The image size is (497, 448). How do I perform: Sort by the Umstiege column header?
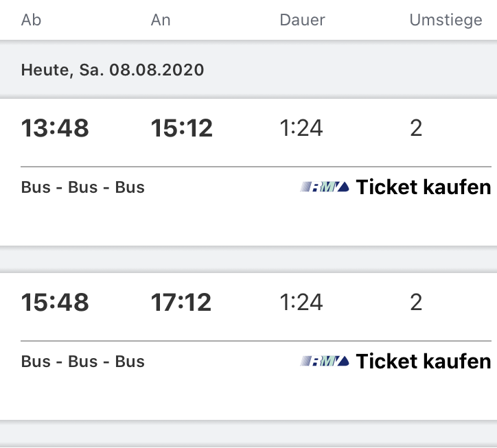click(446, 20)
